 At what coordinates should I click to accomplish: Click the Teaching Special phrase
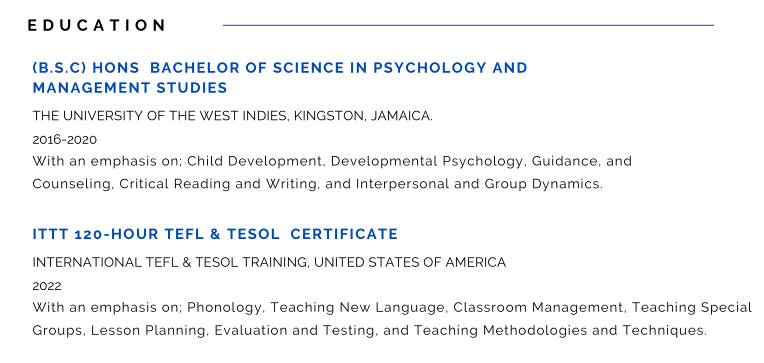(x=691, y=307)
